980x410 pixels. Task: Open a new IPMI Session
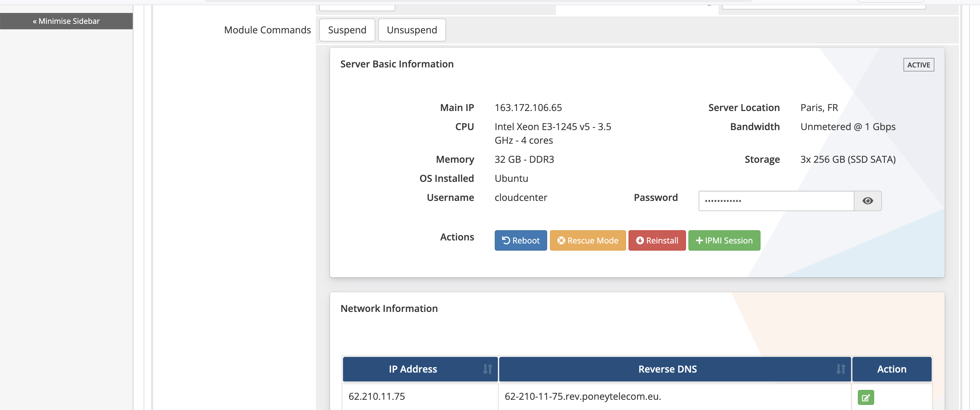click(x=724, y=240)
